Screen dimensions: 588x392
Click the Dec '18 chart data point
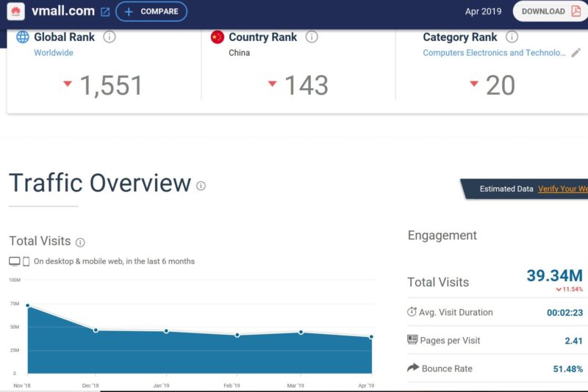(96, 330)
